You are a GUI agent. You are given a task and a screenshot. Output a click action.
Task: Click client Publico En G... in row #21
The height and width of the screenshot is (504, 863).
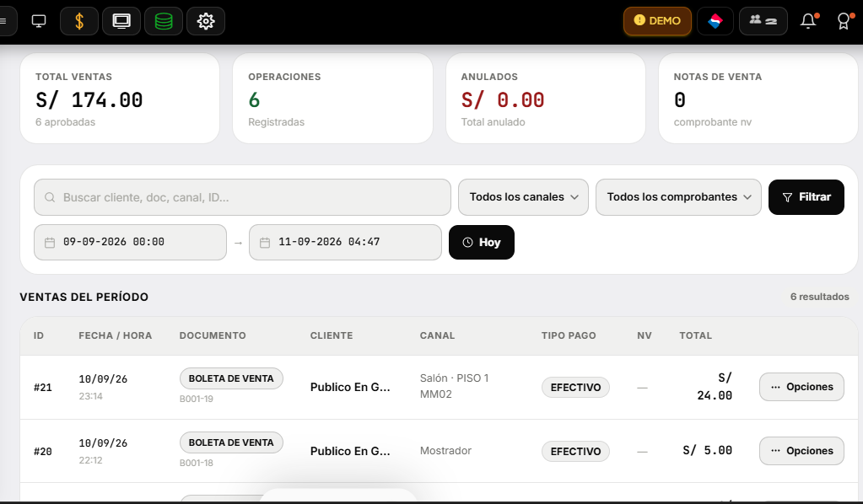click(350, 387)
